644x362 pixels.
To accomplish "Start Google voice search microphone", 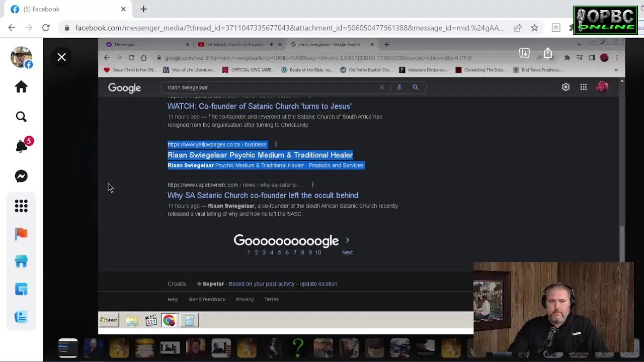I will pos(399,87).
